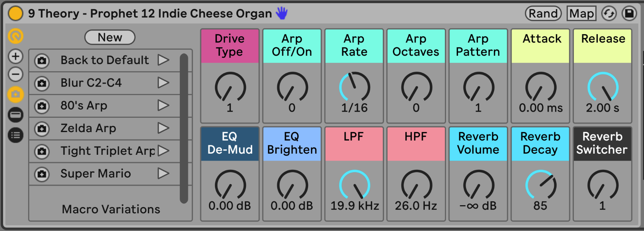Viewport: 644px width, 231px height.
Task: Enable macro Map mode
Action: click(x=582, y=13)
